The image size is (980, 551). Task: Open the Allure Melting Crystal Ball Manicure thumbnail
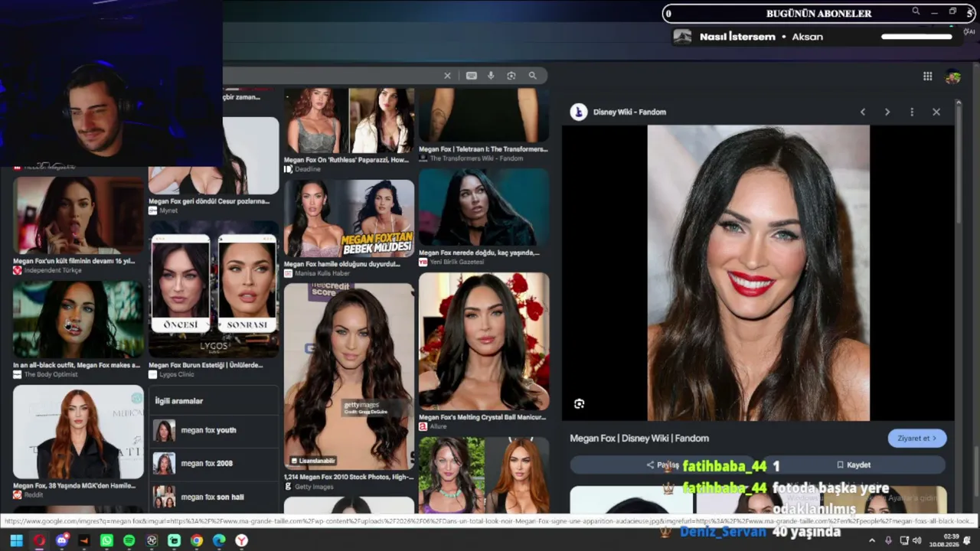click(484, 341)
